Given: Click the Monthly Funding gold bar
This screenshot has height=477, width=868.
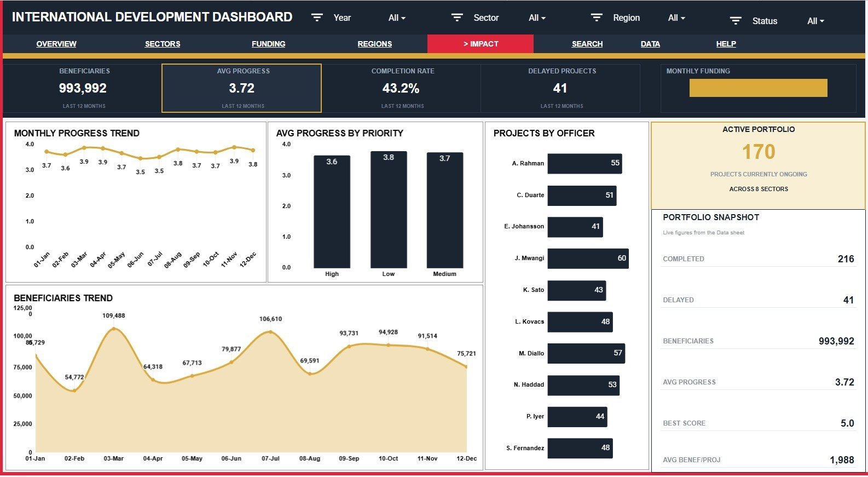Looking at the screenshot, I should click(x=758, y=88).
